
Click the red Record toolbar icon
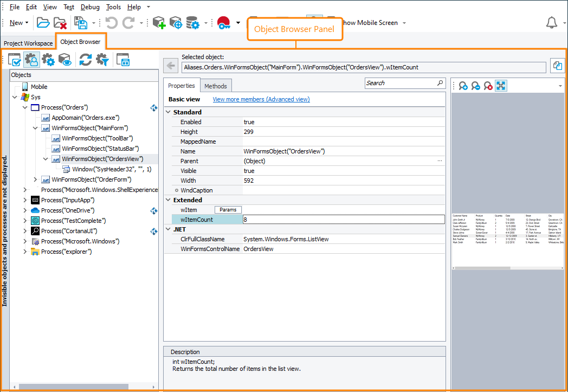(x=223, y=23)
